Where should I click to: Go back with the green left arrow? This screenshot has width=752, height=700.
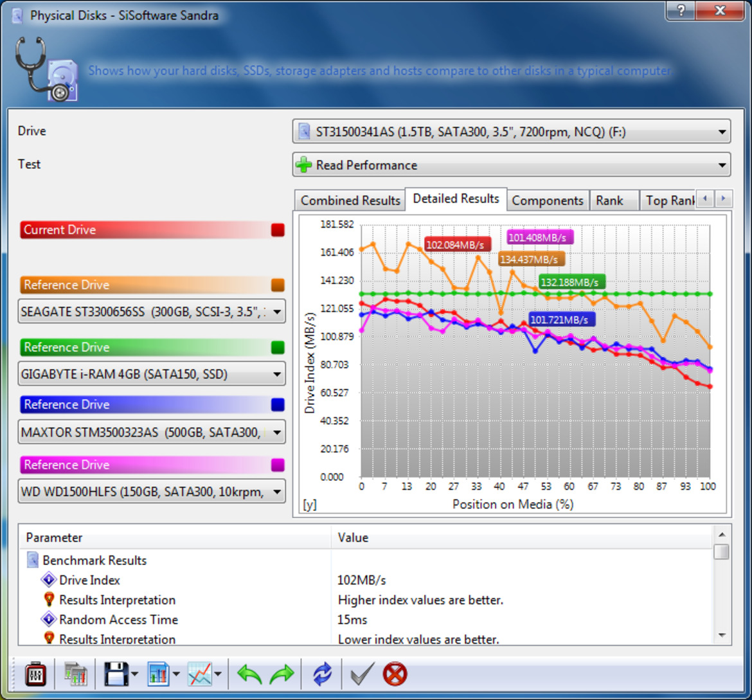[x=249, y=674]
